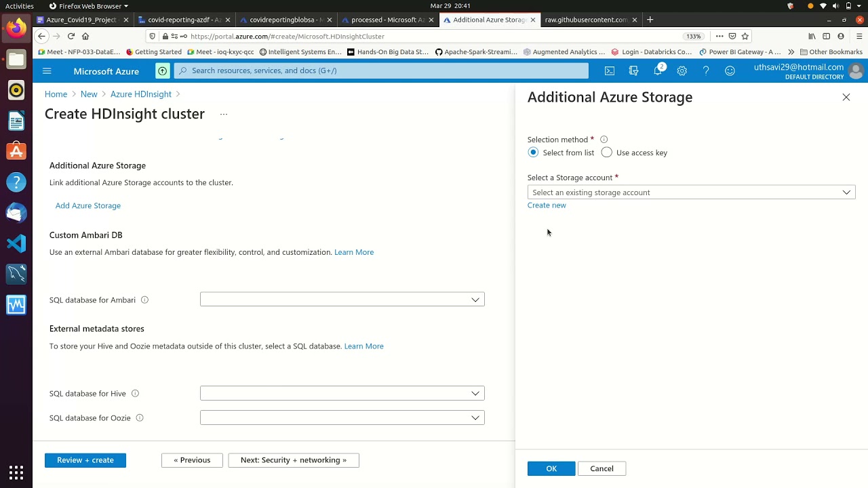Switch to covid-reporting-azdf tab
Image resolution: width=868 pixels, height=488 pixels.
pos(183,20)
